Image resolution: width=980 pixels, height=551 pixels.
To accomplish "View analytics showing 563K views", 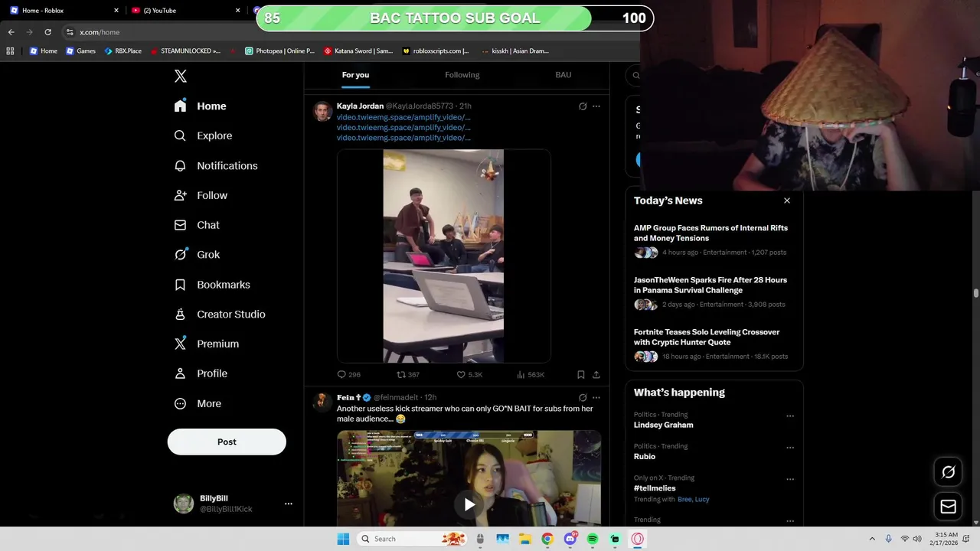I will 531,375.
